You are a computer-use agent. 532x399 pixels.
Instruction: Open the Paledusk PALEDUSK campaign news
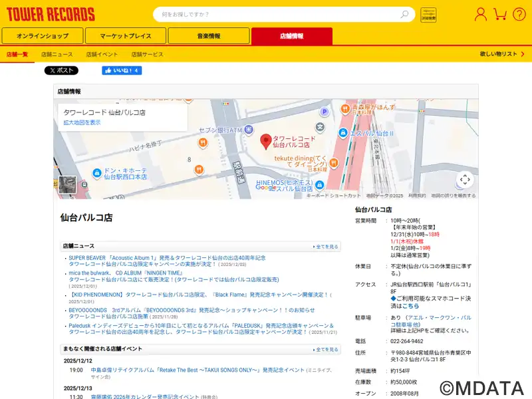pos(201,329)
